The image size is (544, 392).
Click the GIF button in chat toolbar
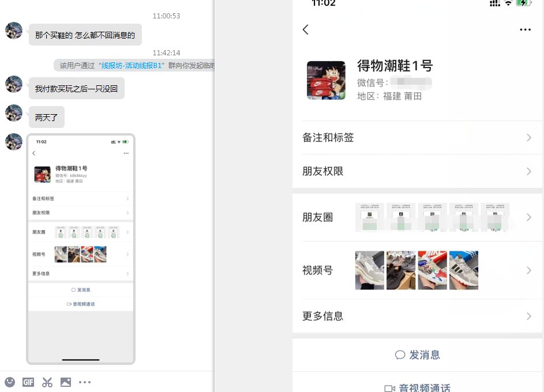tap(28, 382)
